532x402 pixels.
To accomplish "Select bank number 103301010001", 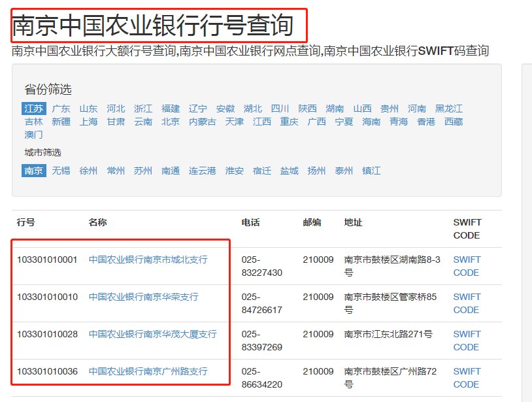I will pos(47,260).
